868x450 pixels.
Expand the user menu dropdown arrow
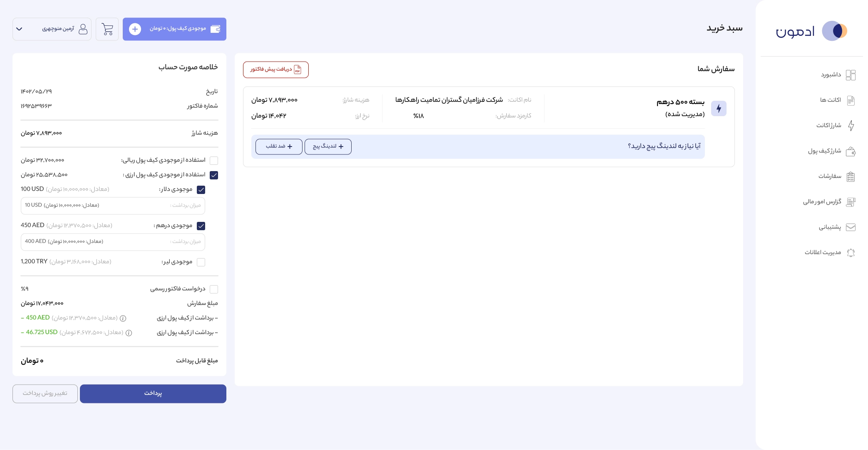tap(19, 29)
